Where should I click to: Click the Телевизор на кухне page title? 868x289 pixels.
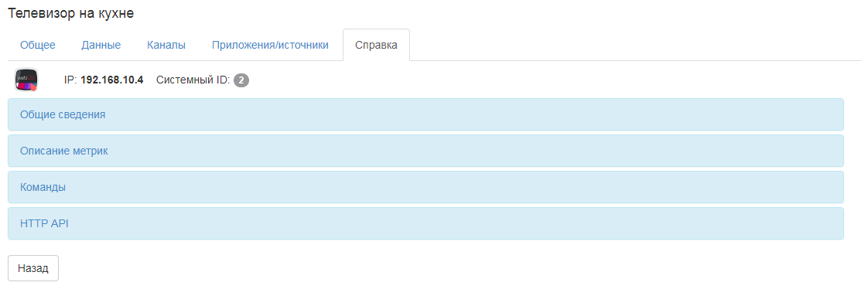coord(71,13)
